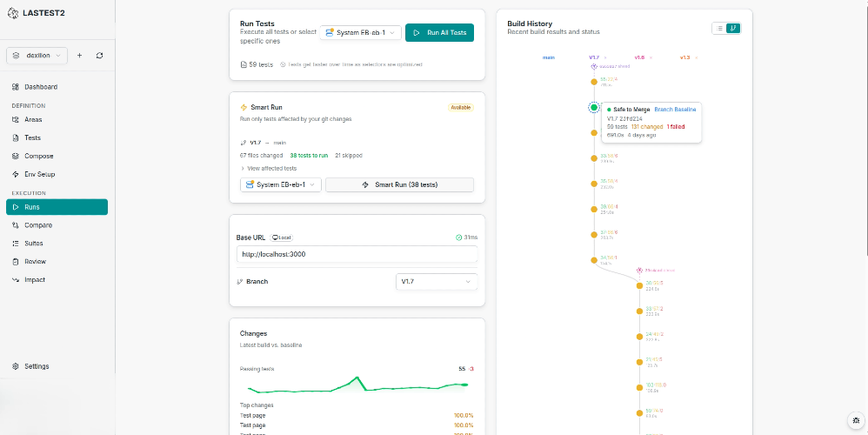Click the pink marker icon above the v1.6 builds
Viewport: 868px width, 435px height.
coord(639,271)
